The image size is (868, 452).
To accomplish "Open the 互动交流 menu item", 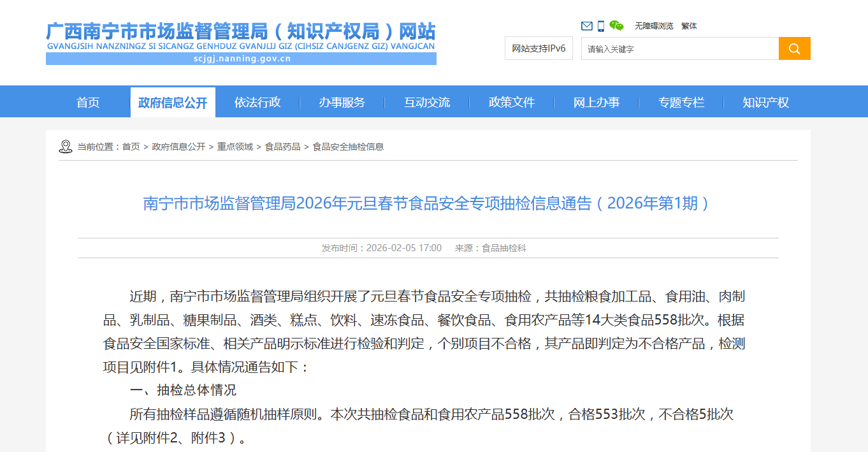I will pos(427,102).
